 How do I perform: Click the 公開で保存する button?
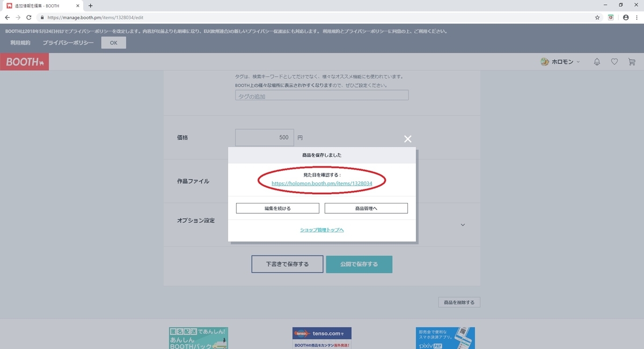[359, 264]
